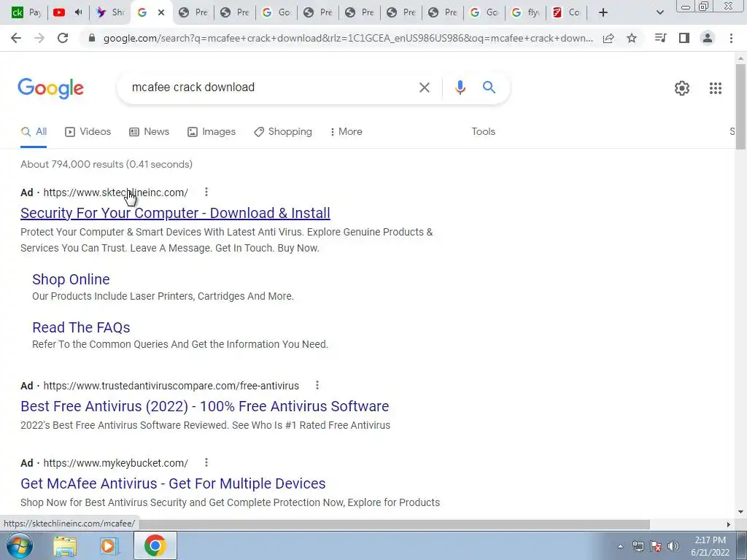The image size is (747, 560).
Task: Click the padlock site info icon
Action: tap(92, 38)
